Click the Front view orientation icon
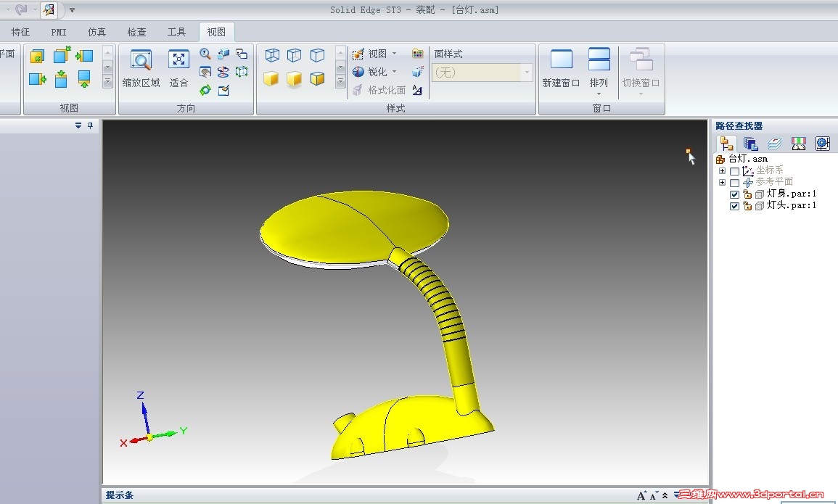The height and width of the screenshot is (504, 838). point(38,56)
